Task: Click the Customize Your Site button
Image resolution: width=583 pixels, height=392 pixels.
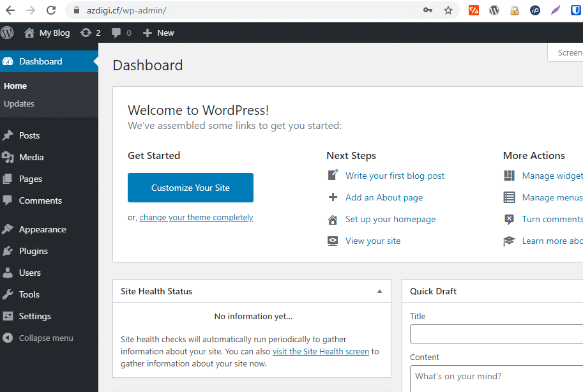Action: [x=190, y=188]
